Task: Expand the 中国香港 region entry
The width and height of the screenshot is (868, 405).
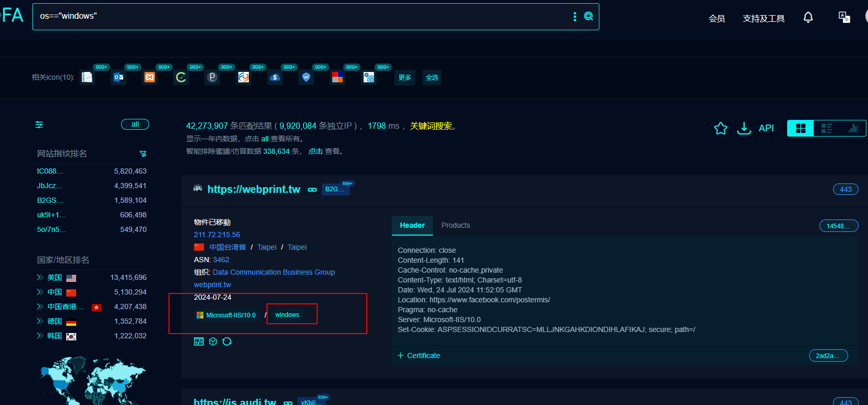Action: coord(40,306)
